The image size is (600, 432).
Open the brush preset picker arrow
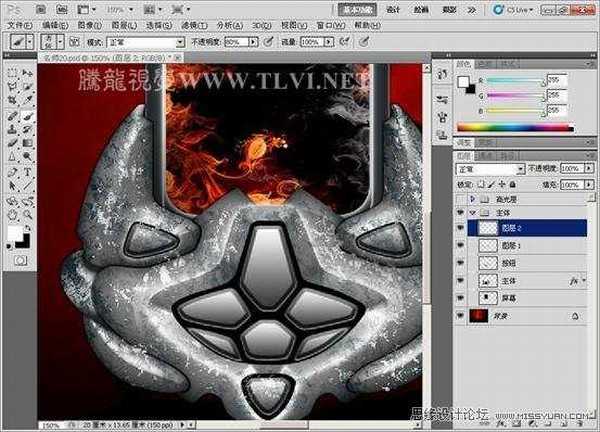pyautogui.click(x=60, y=42)
